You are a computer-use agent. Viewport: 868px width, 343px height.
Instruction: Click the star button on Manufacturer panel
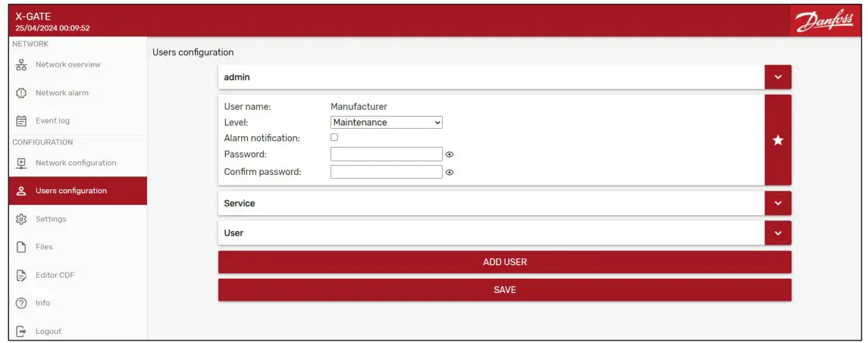point(778,140)
